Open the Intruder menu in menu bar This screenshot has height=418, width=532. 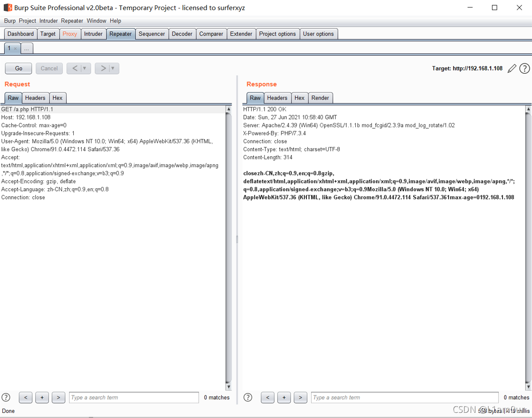pyautogui.click(x=48, y=21)
